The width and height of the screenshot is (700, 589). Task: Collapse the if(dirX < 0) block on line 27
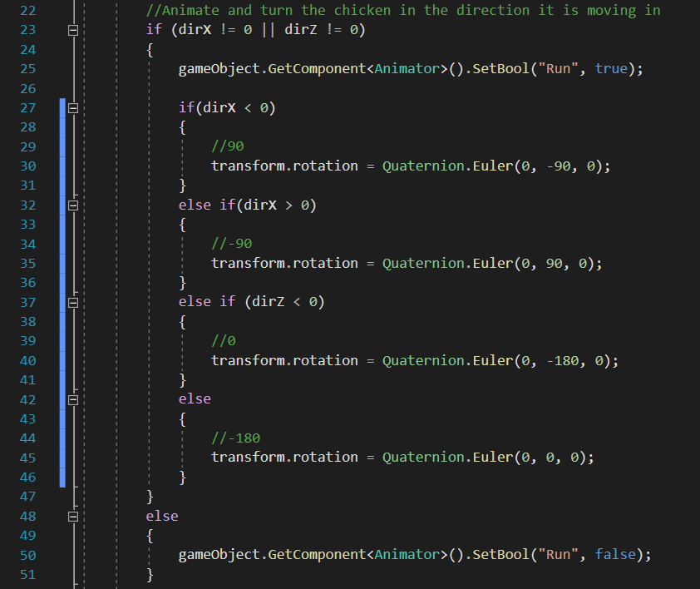point(72,107)
